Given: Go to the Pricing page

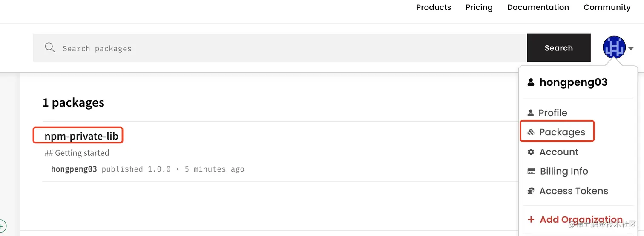Looking at the screenshot, I should 479,7.
